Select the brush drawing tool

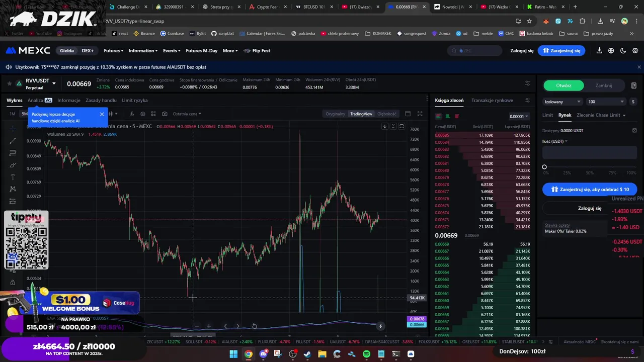click(13, 165)
